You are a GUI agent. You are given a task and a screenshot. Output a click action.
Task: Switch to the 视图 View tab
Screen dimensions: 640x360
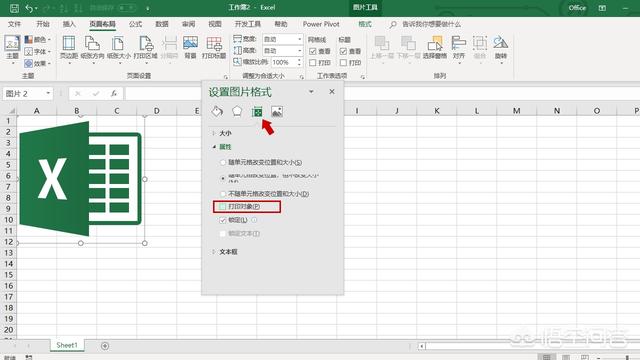click(x=215, y=24)
